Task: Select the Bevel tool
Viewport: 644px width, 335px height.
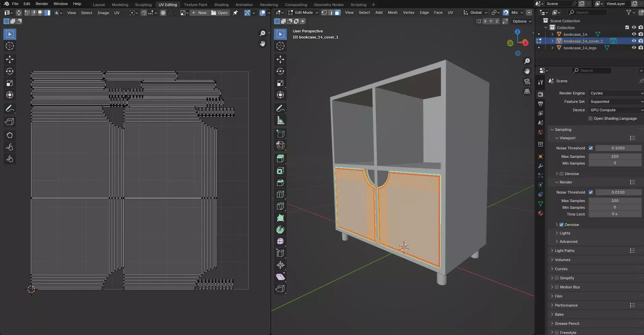Action: pos(280,183)
